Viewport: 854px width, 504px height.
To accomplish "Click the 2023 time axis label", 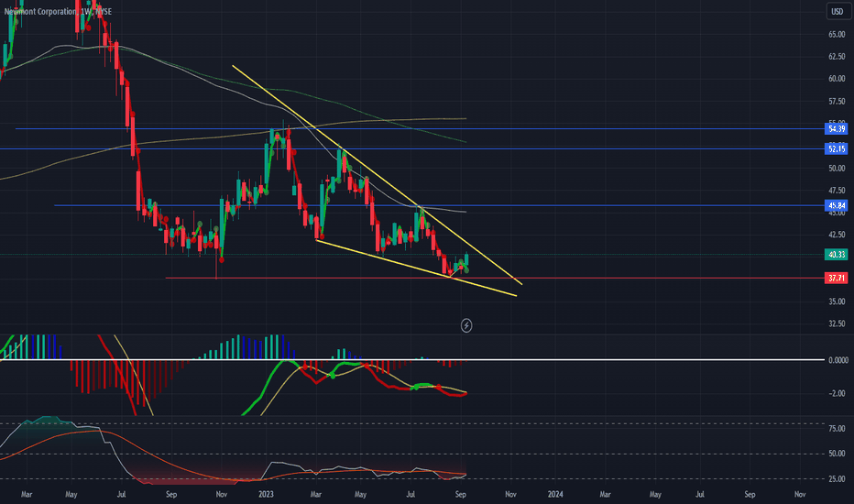I will click(x=266, y=494).
